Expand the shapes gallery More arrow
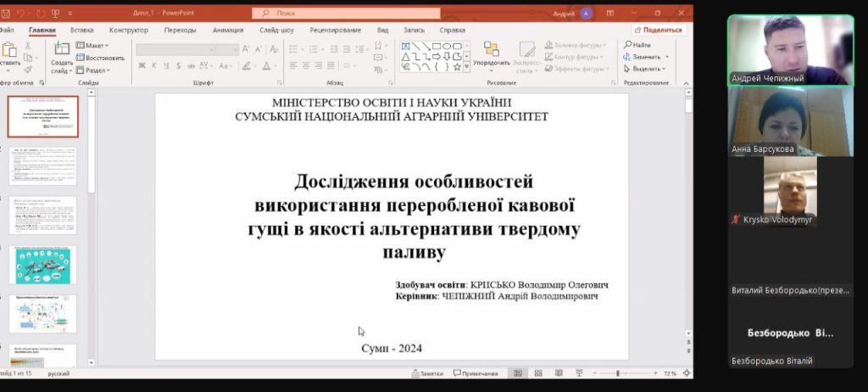Screen dimensions: 868x392 tap(467, 67)
